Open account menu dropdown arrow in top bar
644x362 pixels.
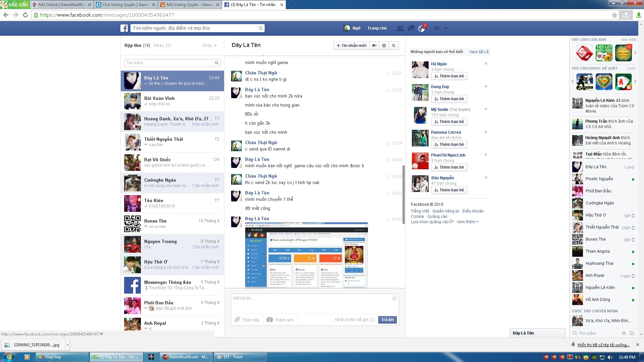[x=446, y=28]
